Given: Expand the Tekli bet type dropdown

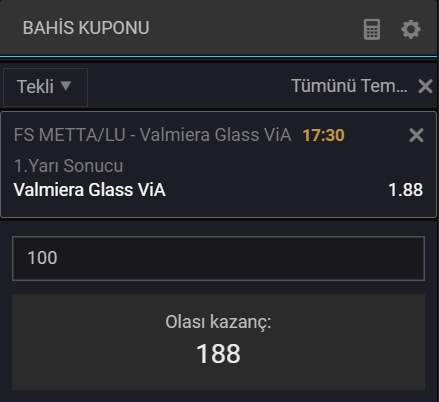Looking at the screenshot, I should pos(45,87).
